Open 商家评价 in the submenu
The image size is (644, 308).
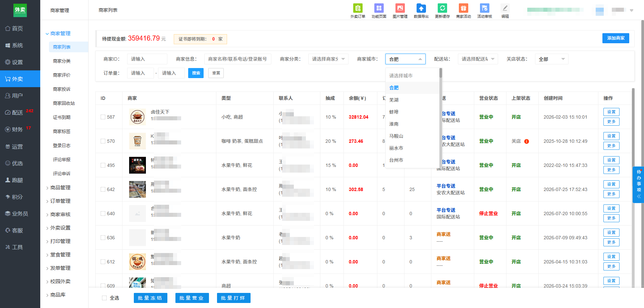(62, 75)
